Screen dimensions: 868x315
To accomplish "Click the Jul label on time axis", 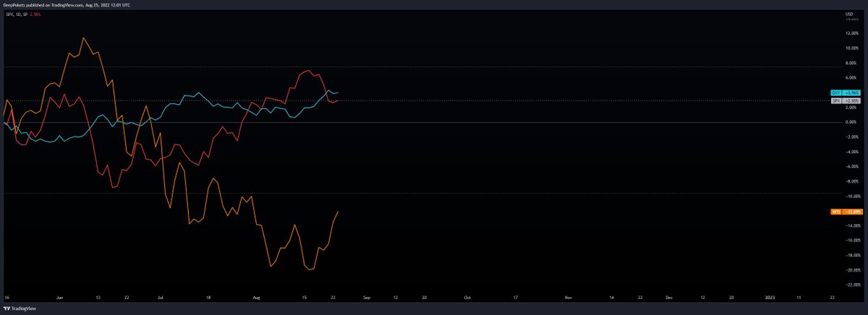I will click(x=161, y=297).
